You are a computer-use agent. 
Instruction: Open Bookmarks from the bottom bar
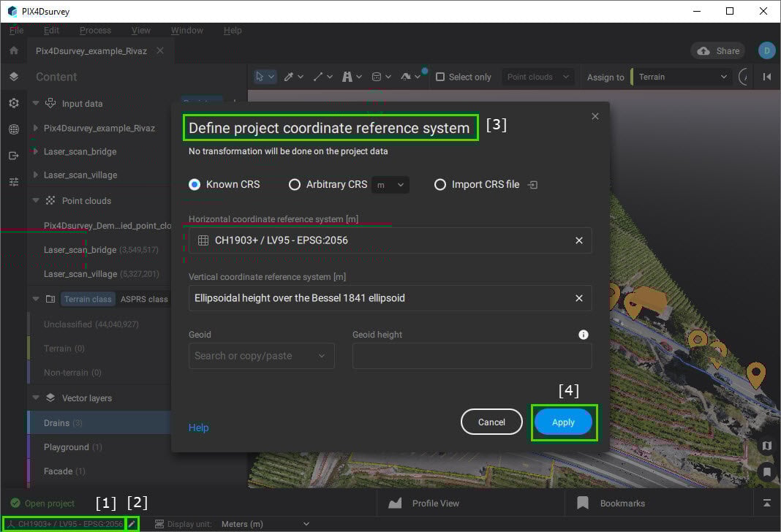582,503
